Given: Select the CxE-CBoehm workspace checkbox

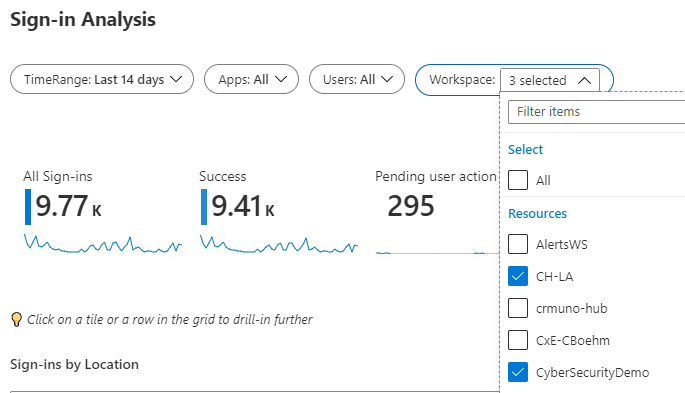Looking at the screenshot, I should (x=518, y=340).
